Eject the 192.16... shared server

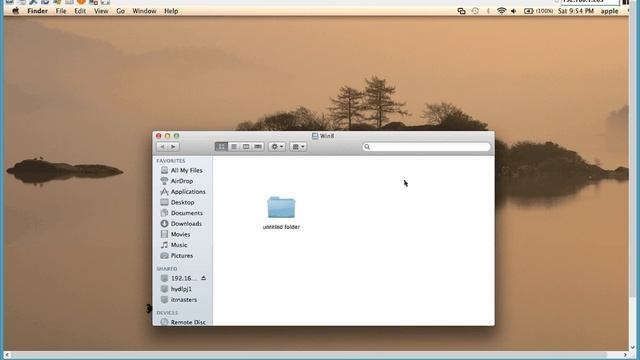pyautogui.click(x=203, y=278)
